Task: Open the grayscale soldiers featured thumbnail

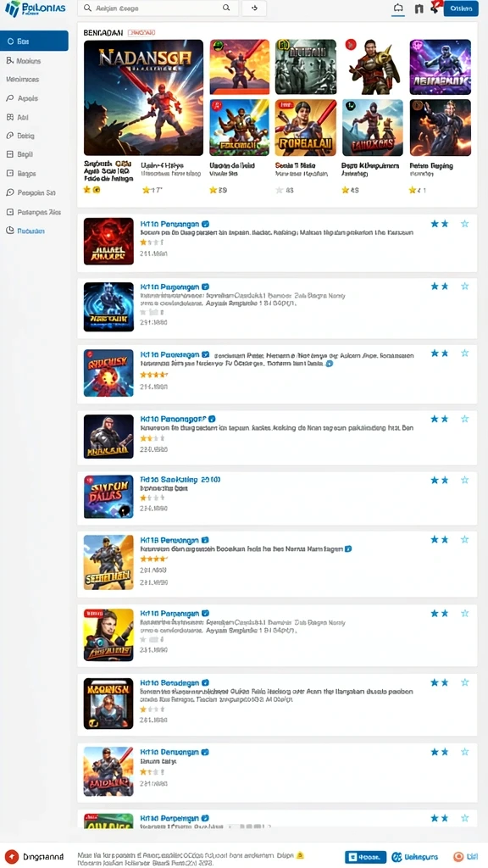Action: pyautogui.click(x=305, y=66)
